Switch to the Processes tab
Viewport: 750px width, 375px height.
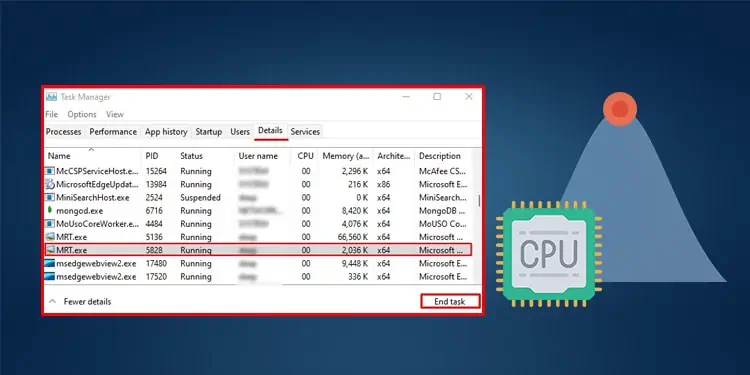tap(64, 132)
